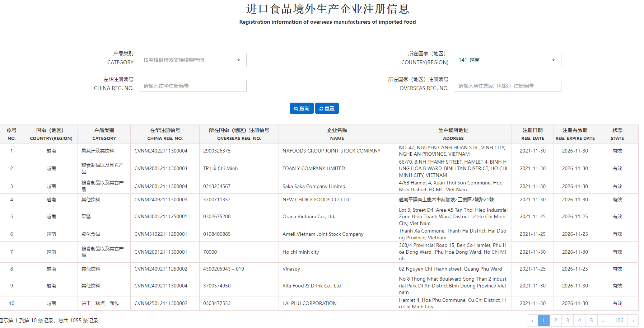
Task: Click the 重置 reset button
Action: click(x=327, y=108)
